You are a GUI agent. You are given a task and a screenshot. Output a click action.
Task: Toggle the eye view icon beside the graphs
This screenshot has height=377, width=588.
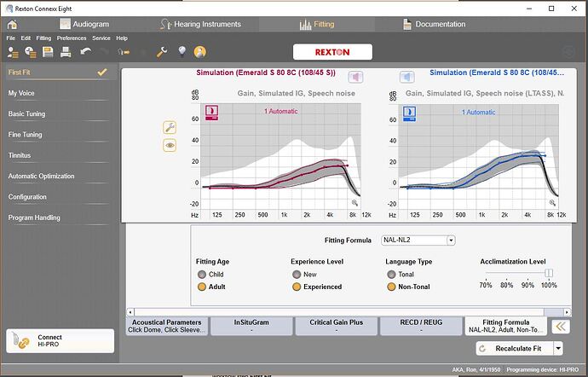click(170, 145)
